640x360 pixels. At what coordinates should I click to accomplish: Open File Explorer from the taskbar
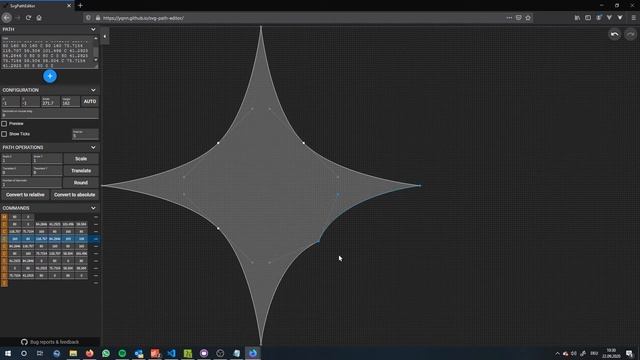tap(73, 353)
